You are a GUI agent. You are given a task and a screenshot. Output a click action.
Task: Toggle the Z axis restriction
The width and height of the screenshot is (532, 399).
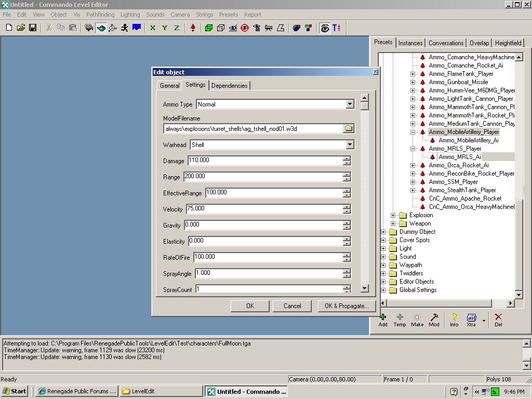[177, 28]
